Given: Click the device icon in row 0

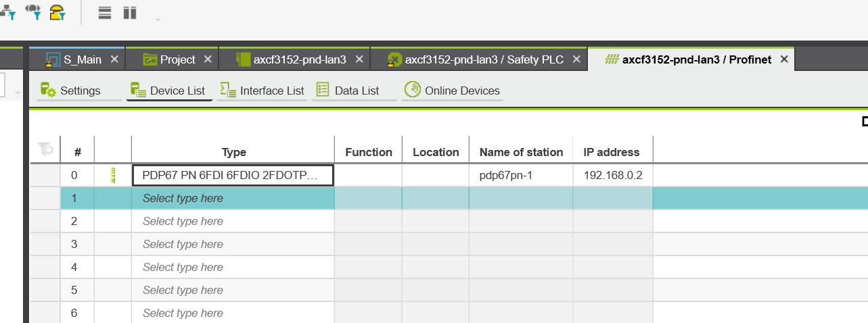Looking at the screenshot, I should [x=113, y=176].
